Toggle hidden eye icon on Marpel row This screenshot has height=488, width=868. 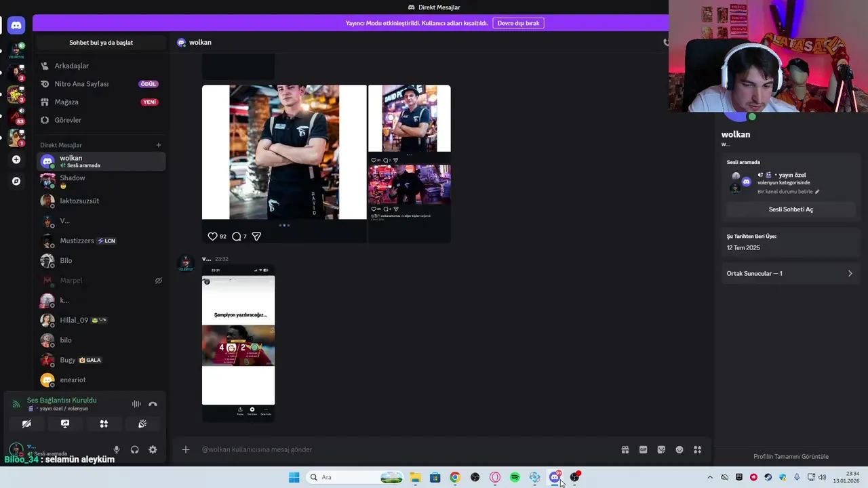coord(158,281)
